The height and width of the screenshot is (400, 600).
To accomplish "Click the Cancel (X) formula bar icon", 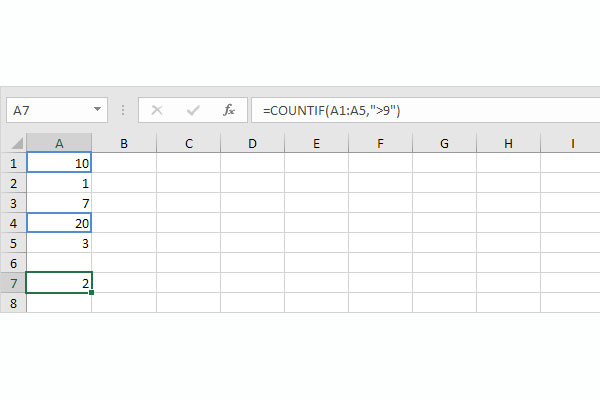I will (156, 110).
